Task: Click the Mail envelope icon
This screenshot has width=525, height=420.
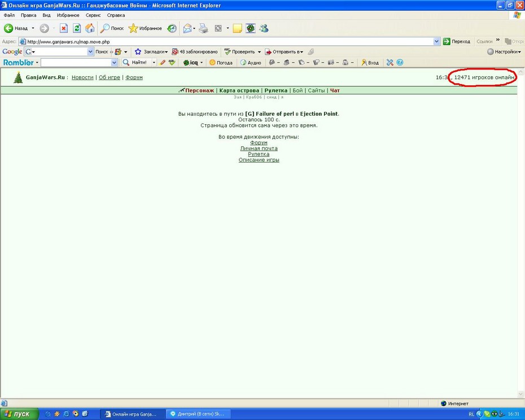Action: tap(187, 28)
